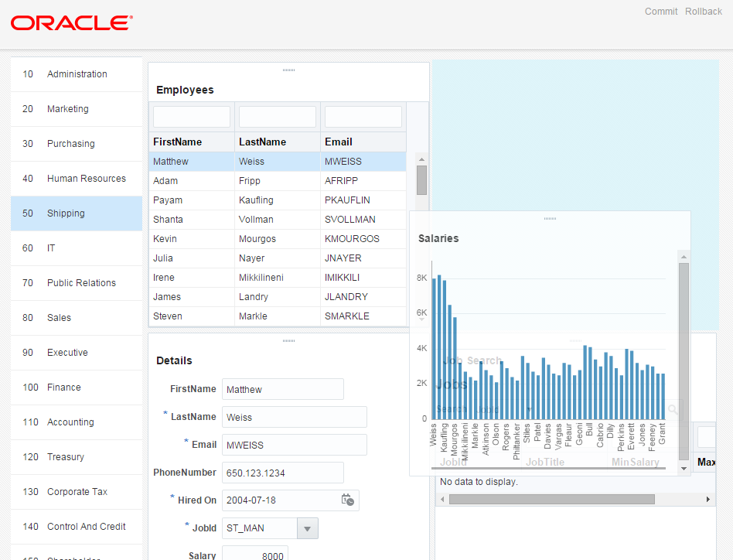The width and height of the screenshot is (733, 560).
Task: Open the Hired On date picker icon
Action: (347, 500)
